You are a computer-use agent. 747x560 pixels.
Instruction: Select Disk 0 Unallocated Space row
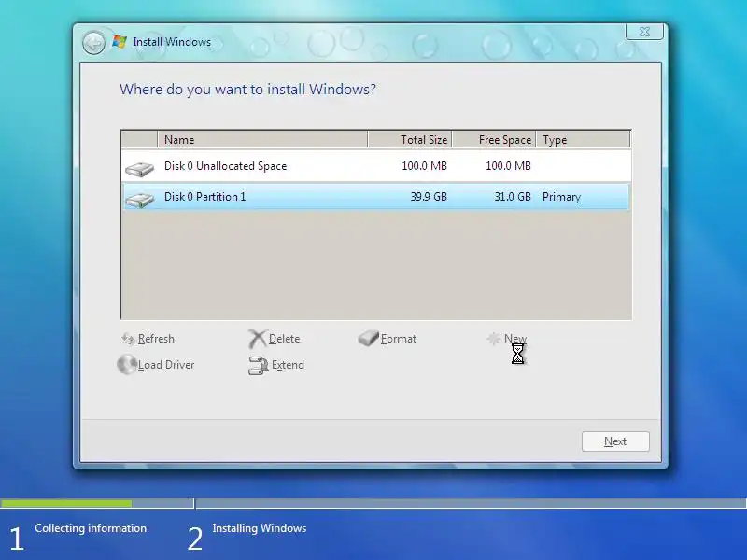376,166
